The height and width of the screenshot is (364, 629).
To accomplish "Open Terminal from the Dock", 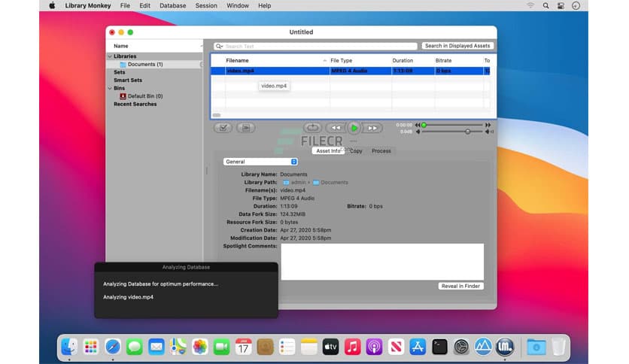I will 439,347.
